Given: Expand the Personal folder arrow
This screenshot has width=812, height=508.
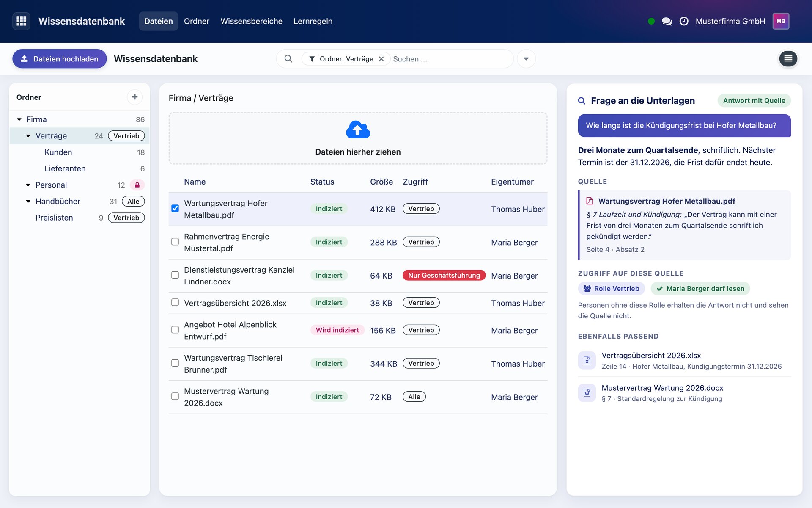Looking at the screenshot, I should [28, 185].
